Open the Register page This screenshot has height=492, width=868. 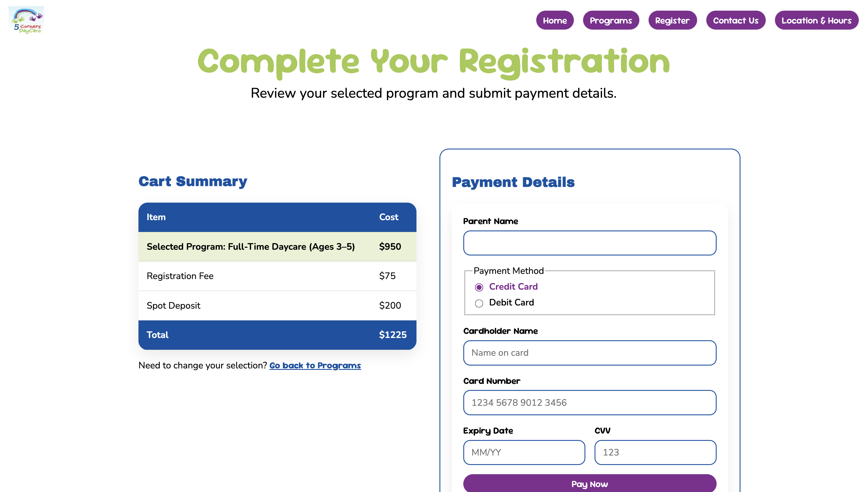(x=672, y=20)
